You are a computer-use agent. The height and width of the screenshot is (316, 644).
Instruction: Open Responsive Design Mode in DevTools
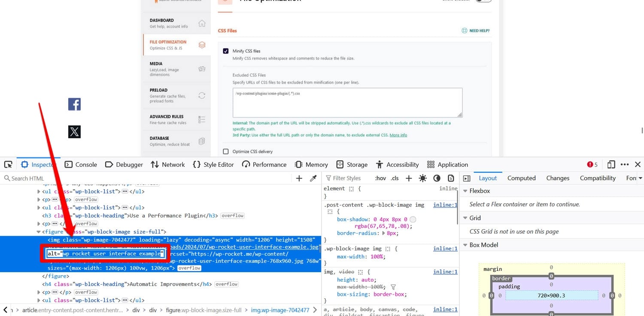pos(611,164)
